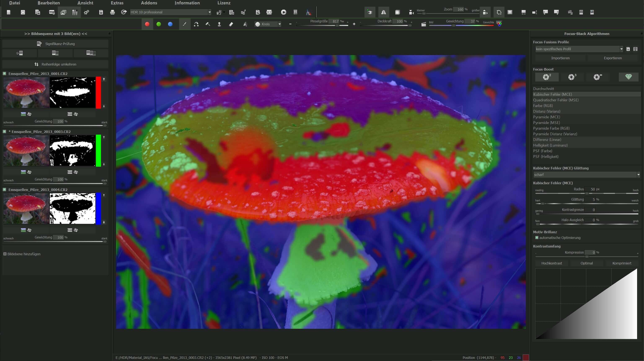Toggle checkbox for Emsquellen_Pilze_2013_0001.CR2

click(4, 73)
